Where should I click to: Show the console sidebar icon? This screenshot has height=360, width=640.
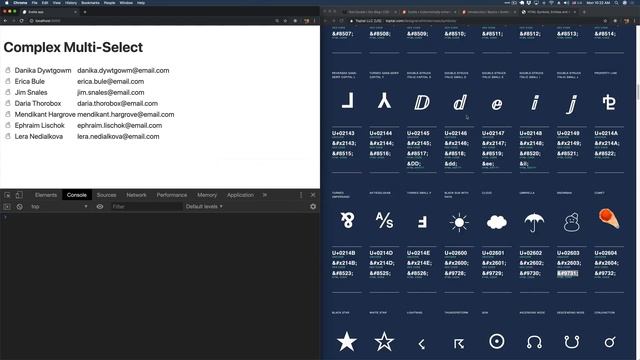click(7, 207)
